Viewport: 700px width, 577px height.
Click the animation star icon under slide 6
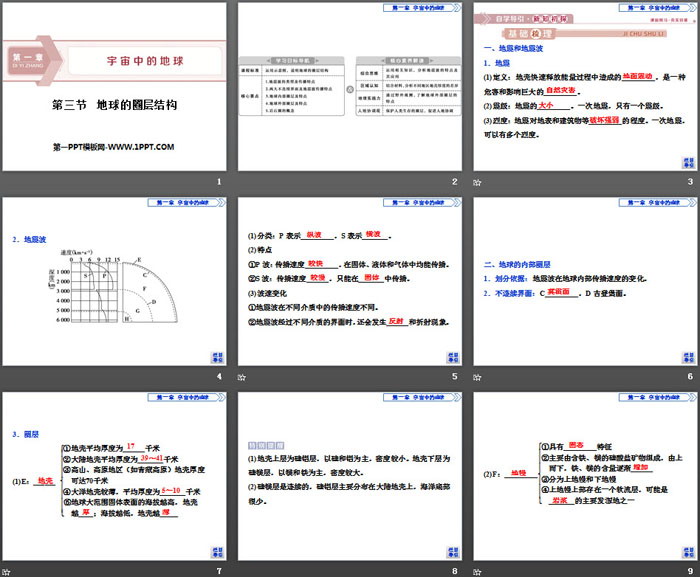[477, 377]
